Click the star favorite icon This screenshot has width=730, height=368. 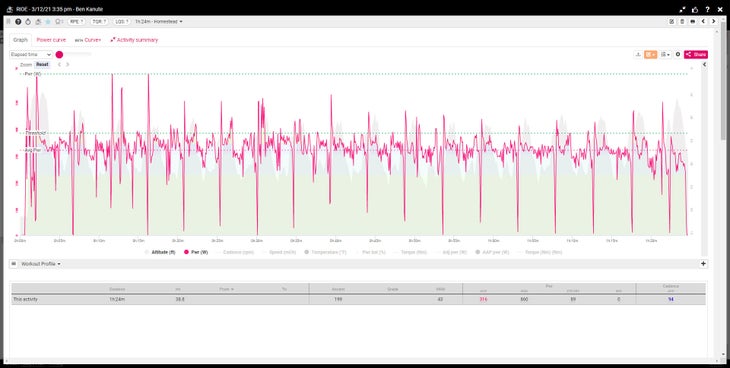click(48, 21)
